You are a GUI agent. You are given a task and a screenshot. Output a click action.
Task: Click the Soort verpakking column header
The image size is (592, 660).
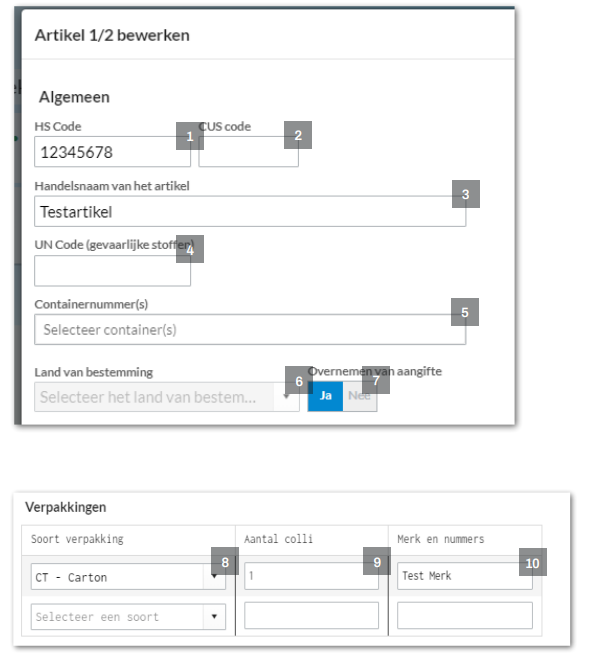click(77, 539)
